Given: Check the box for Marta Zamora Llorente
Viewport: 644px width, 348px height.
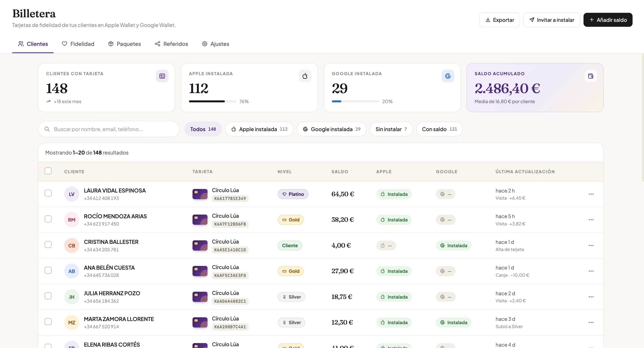Looking at the screenshot, I should point(48,322).
